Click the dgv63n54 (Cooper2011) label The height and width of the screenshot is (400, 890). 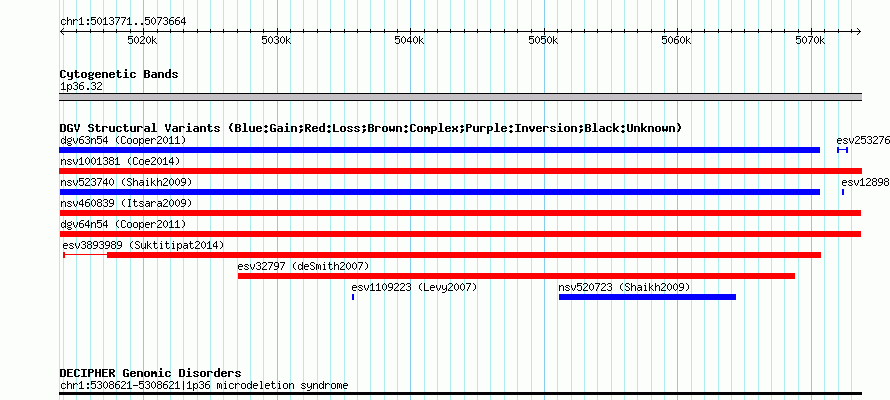(123, 140)
